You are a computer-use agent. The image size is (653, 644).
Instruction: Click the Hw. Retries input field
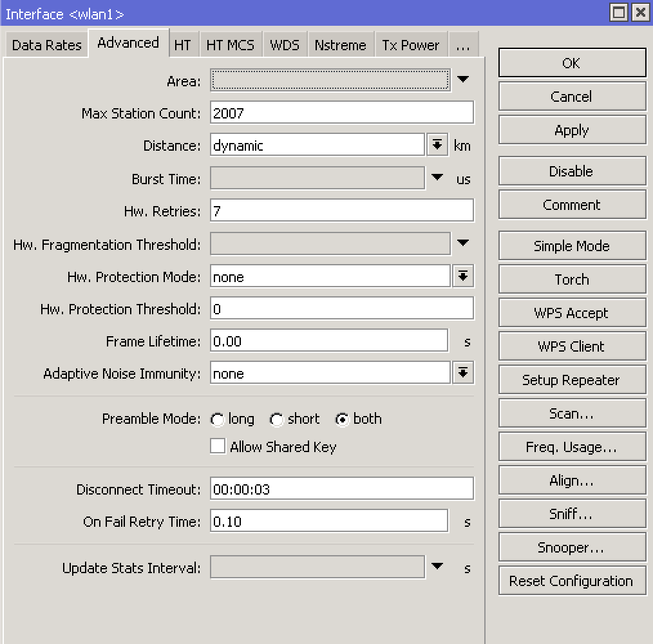point(341,211)
